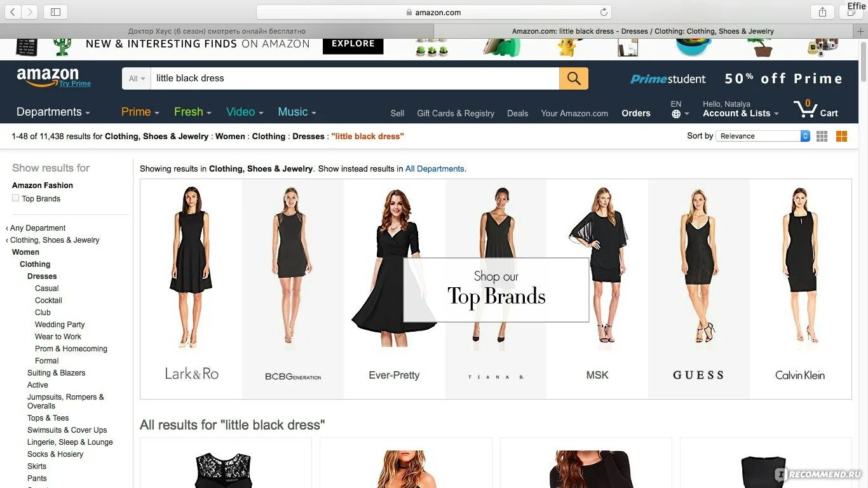Click the EXPLORE button
Viewport: 868px width, 488px height.
(x=353, y=44)
